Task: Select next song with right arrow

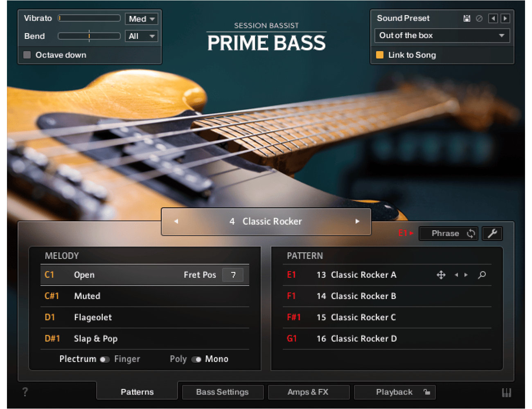Action: [x=357, y=221]
